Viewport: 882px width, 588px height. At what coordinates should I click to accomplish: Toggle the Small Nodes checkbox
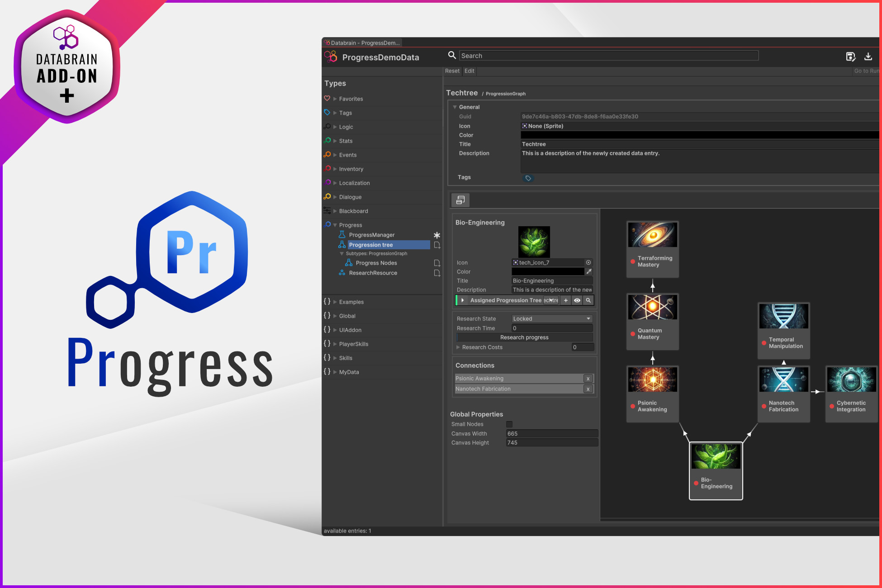(509, 424)
